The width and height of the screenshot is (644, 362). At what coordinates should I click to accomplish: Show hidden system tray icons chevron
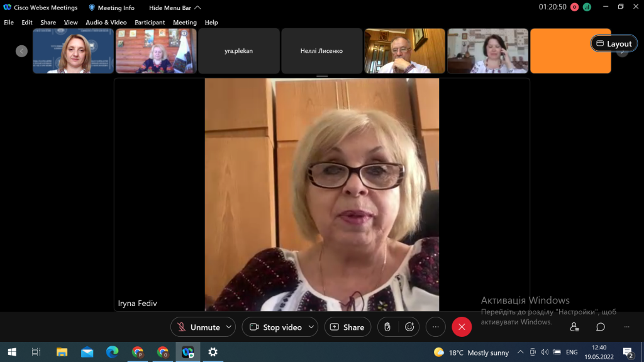(520, 352)
